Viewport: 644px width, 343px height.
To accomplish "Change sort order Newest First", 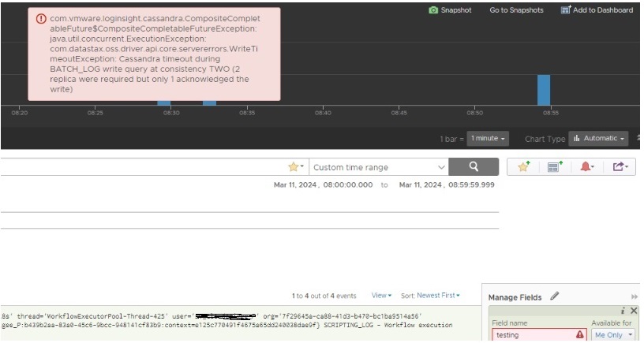I will click(438, 296).
